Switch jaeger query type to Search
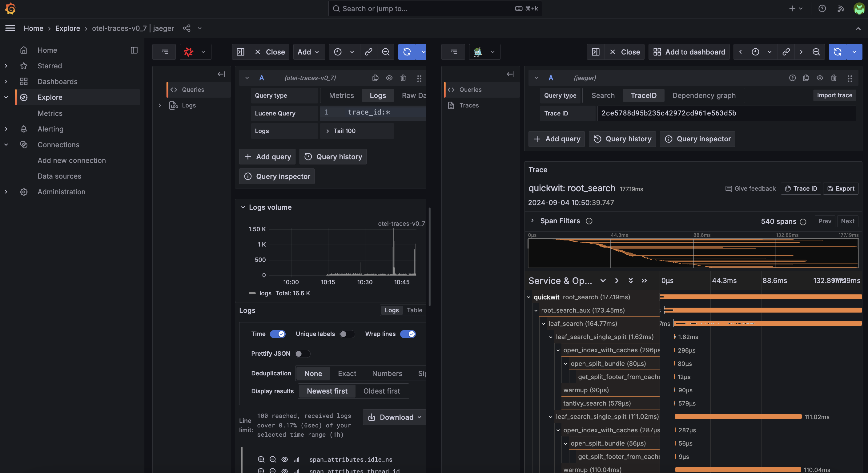The width and height of the screenshot is (868, 473). point(603,96)
